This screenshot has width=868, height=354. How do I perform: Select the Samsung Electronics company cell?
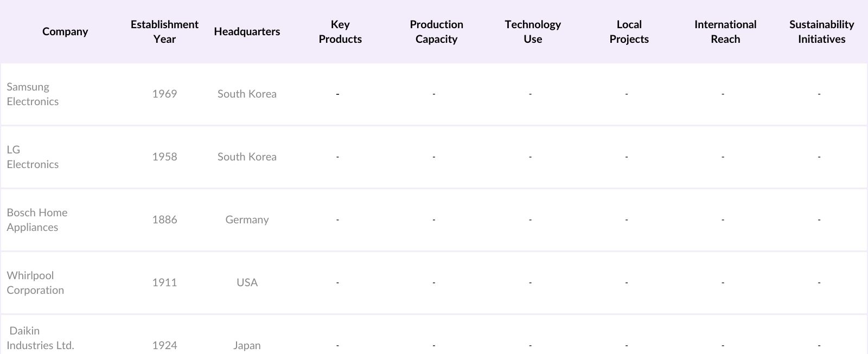[33, 94]
